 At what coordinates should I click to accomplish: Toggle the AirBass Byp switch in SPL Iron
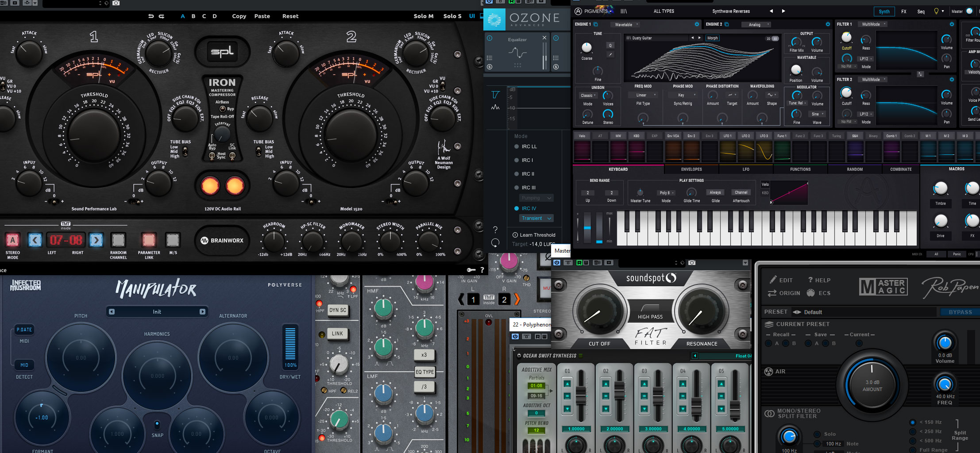(x=223, y=109)
